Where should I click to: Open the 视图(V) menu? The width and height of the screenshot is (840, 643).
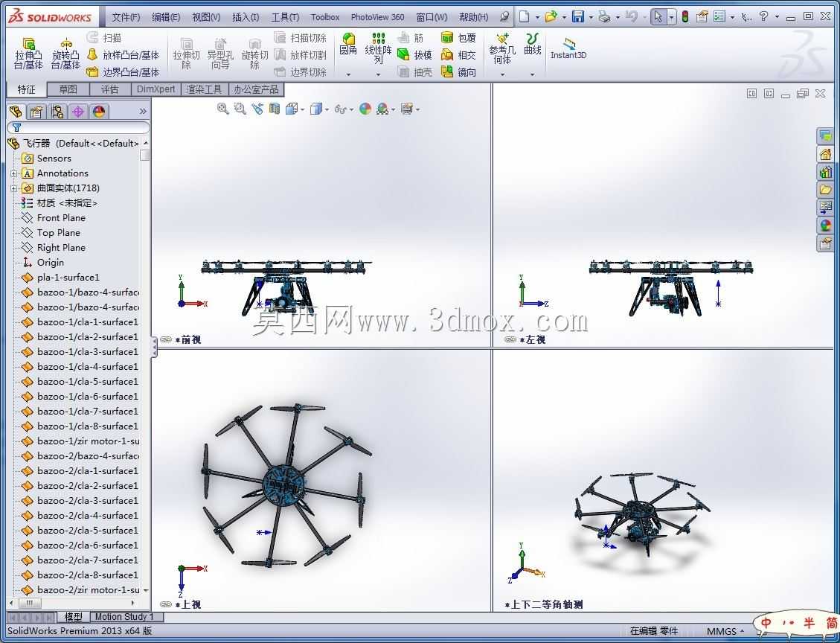[206, 17]
